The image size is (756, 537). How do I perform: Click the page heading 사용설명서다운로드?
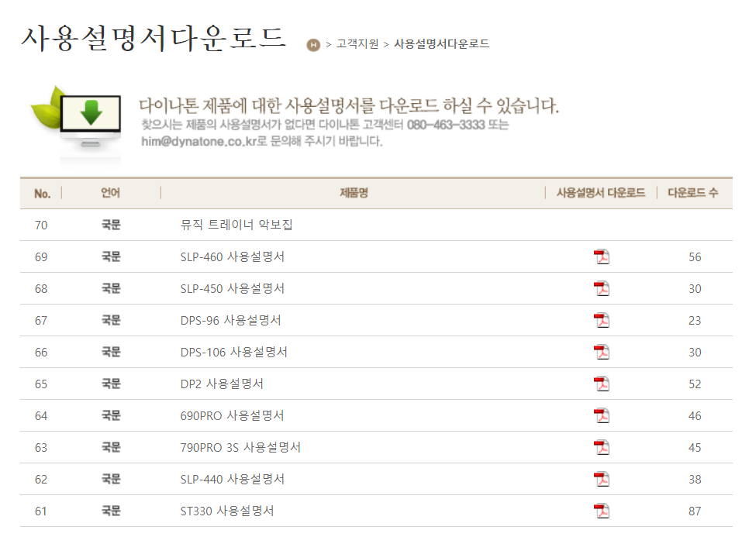(x=154, y=39)
